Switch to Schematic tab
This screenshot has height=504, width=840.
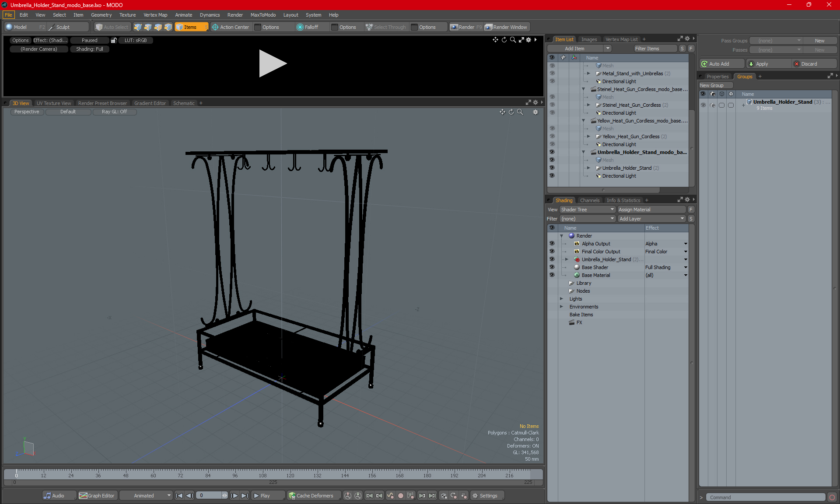tap(184, 103)
